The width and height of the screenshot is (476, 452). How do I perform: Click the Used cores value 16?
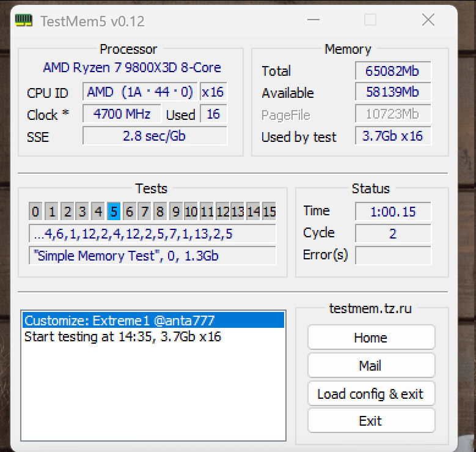click(x=213, y=114)
